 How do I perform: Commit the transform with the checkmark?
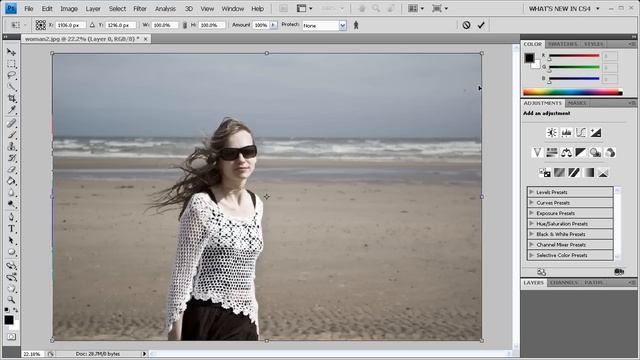[x=481, y=25]
